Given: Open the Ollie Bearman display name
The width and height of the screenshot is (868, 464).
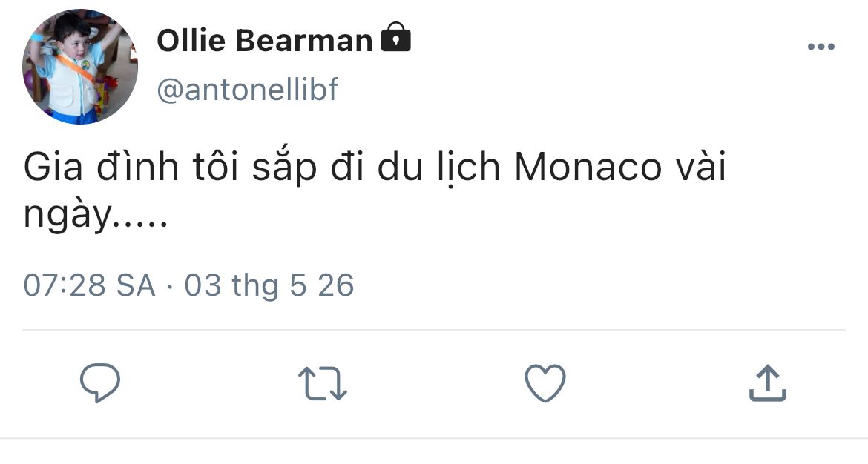Looking at the screenshot, I should (x=265, y=41).
